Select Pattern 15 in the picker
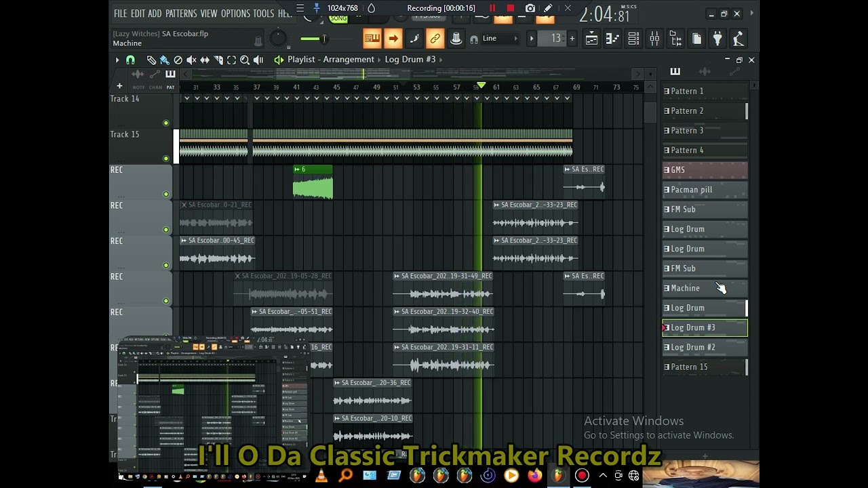Screen dimensions: 868x488 (705, 367)
